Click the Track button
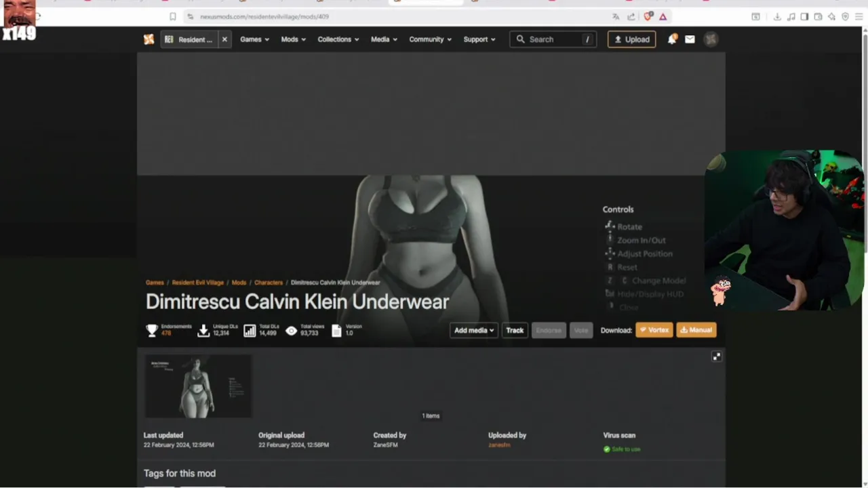The width and height of the screenshot is (868, 488). [x=515, y=330]
